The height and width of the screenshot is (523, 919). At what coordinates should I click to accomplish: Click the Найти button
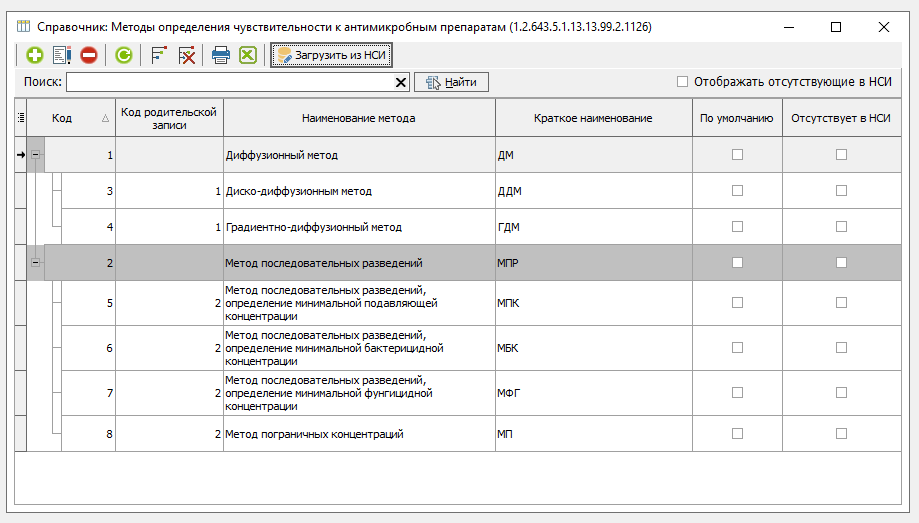tap(451, 82)
